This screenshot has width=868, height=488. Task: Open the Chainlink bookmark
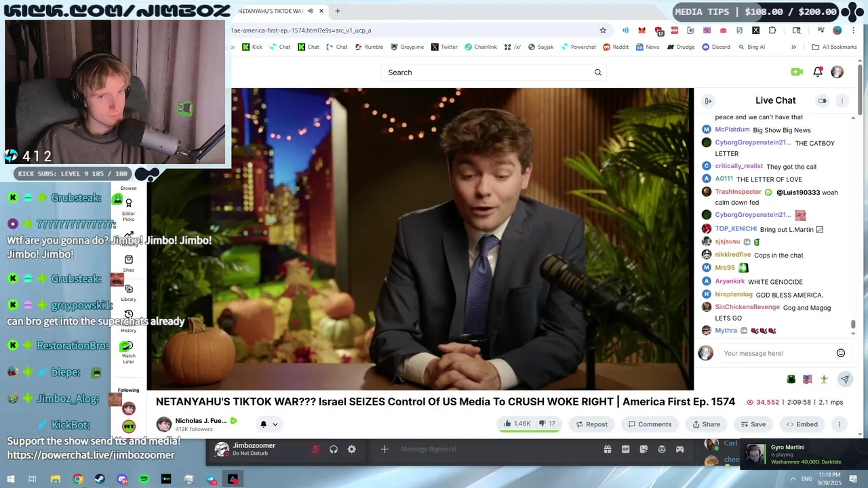481,47
